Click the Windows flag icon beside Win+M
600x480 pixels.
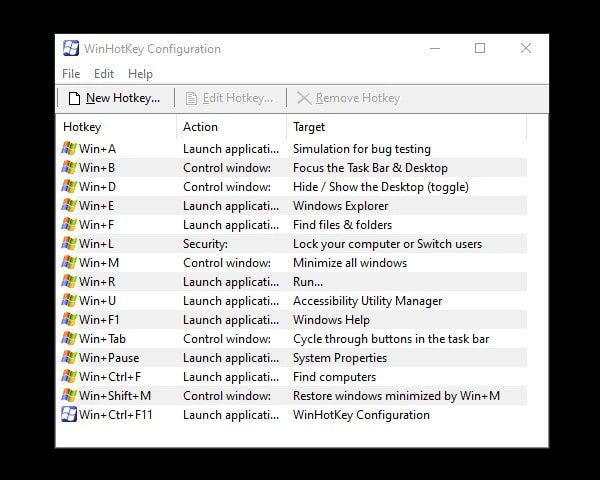pyautogui.click(x=69, y=263)
